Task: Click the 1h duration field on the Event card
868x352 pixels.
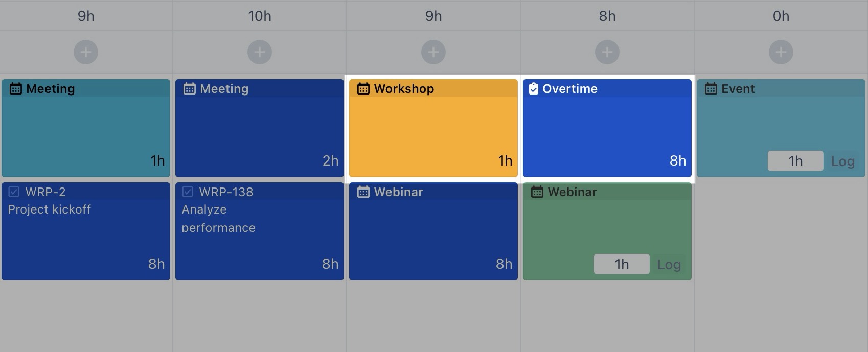Action: 795,161
